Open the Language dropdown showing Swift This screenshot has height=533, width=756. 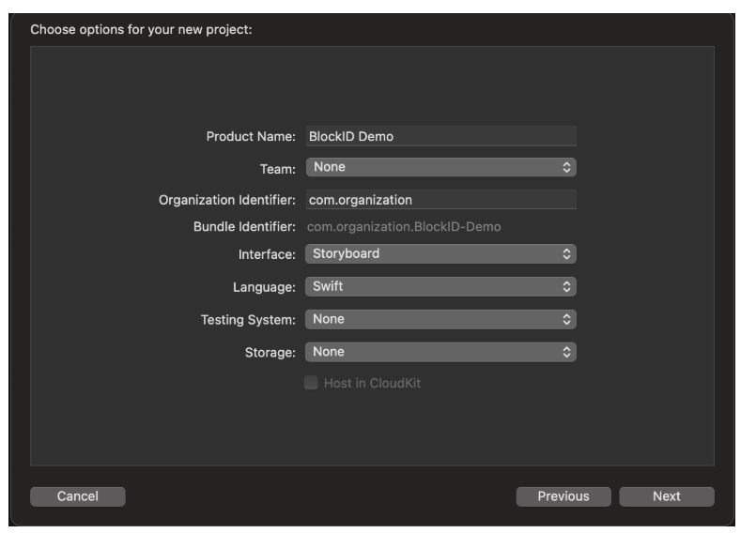tap(440, 286)
